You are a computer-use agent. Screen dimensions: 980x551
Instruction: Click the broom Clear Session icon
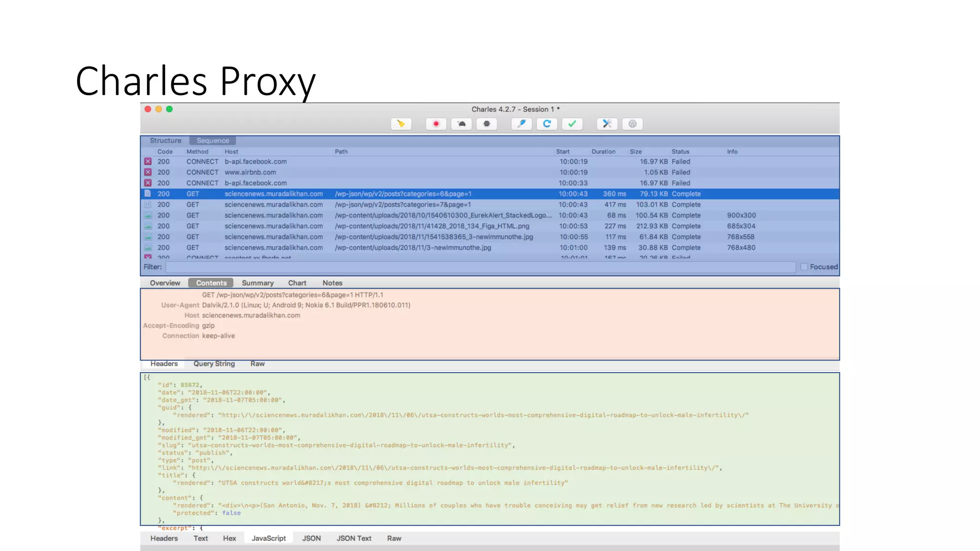[x=401, y=124]
